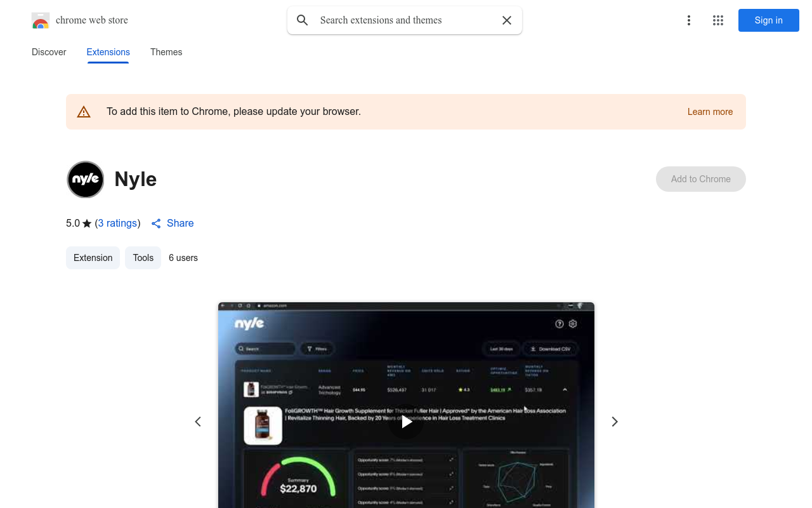Viewport: 812px width, 508px height.
Task: Click the help question-mark icon in video preview
Action: pos(560,324)
